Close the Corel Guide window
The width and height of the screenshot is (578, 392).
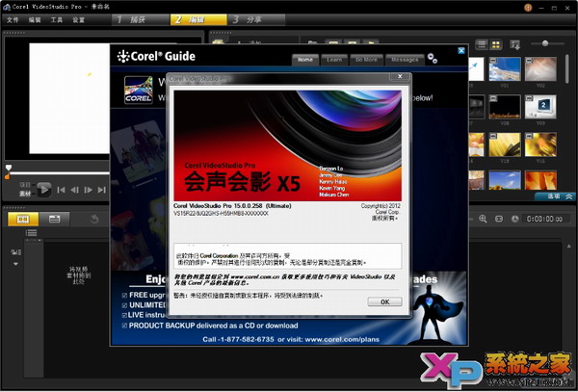pos(461,51)
